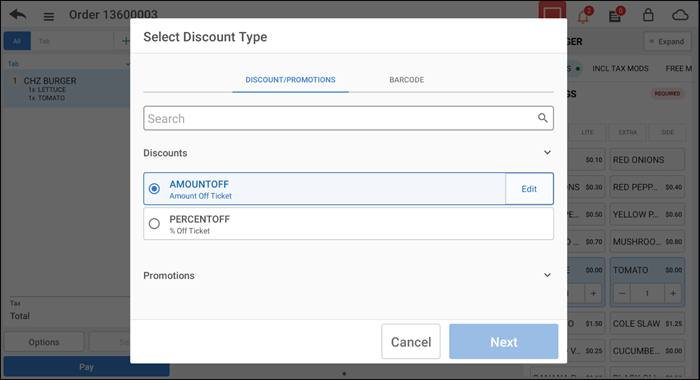Click the Options button
Viewport: 700px width, 380px height.
coord(44,342)
